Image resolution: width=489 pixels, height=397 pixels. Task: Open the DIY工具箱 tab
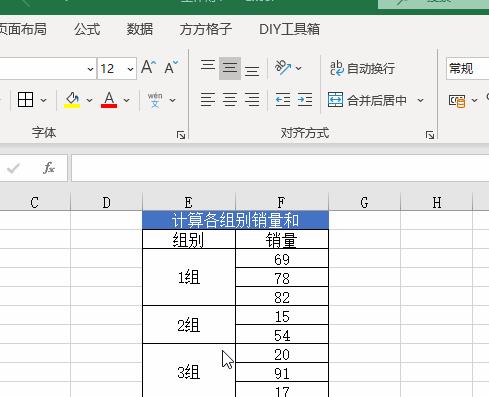pos(289,29)
